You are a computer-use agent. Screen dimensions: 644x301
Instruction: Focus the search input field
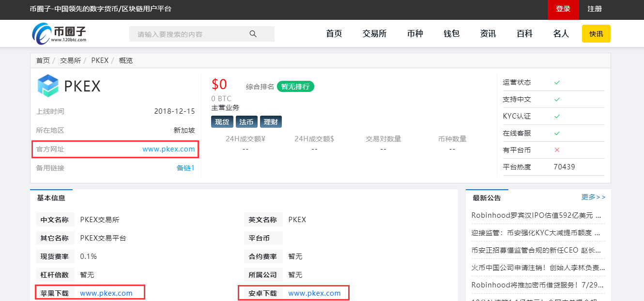tap(202, 34)
